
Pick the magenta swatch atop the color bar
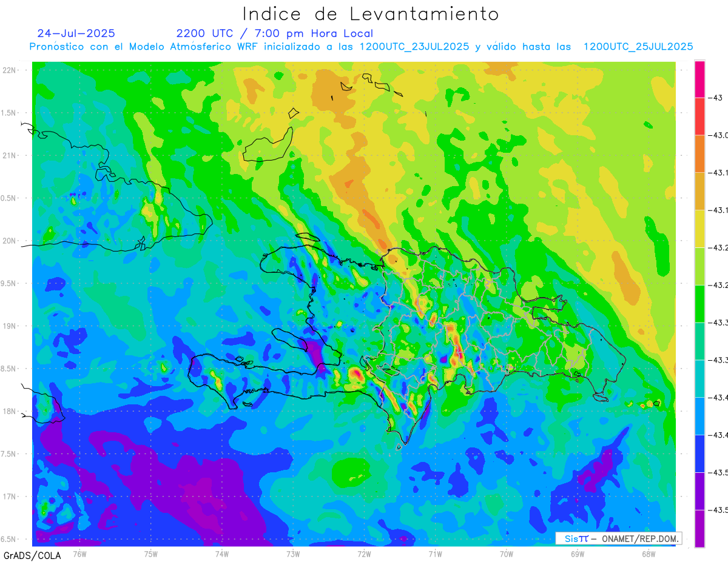tap(699, 79)
